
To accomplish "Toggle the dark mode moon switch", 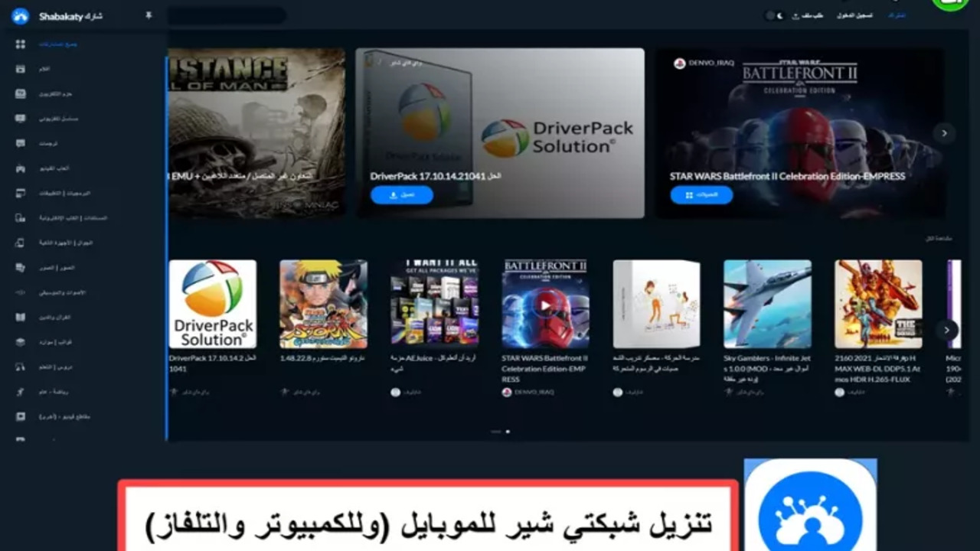I will click(x=775, y=15).
